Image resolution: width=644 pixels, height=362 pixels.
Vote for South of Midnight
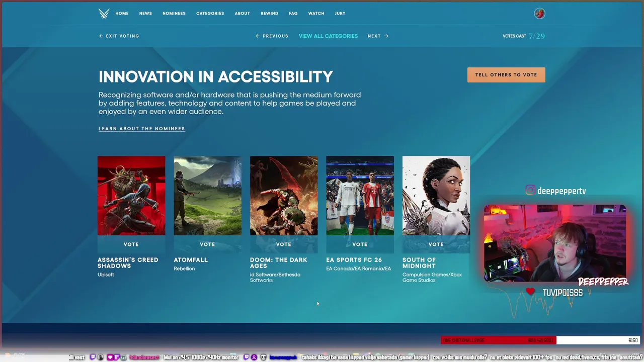(x=436, y=244)
